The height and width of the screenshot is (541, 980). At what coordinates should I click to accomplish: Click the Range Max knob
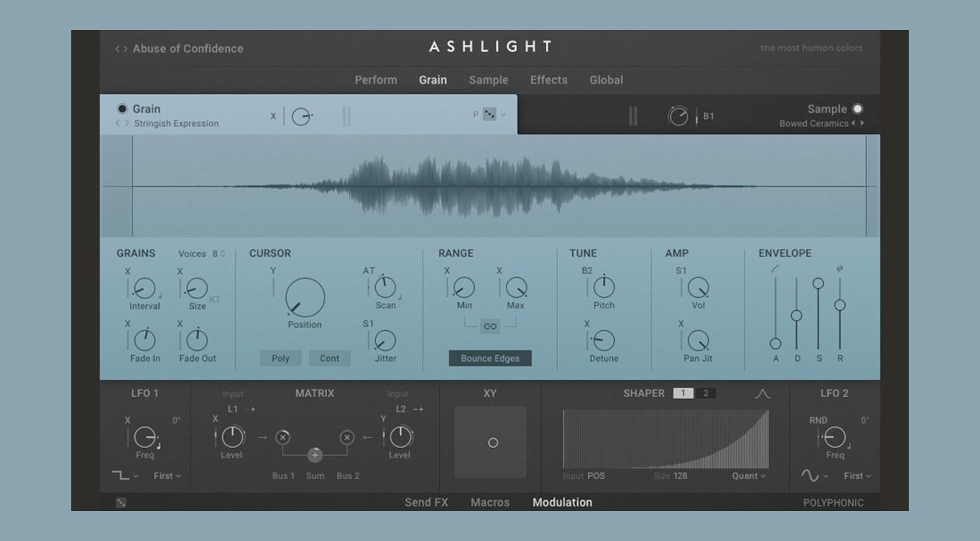click(516, 288)
